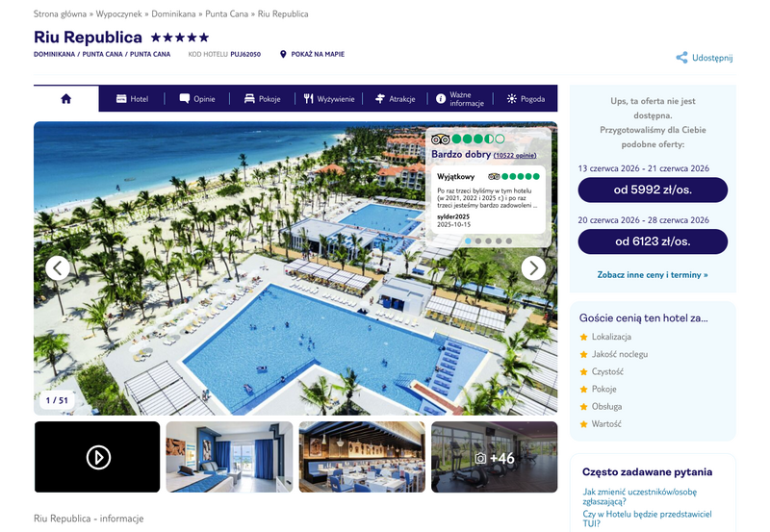Select offer od 6123 zł/os.
The width and height of the screenshot is (770, 532).
(653, 241)
